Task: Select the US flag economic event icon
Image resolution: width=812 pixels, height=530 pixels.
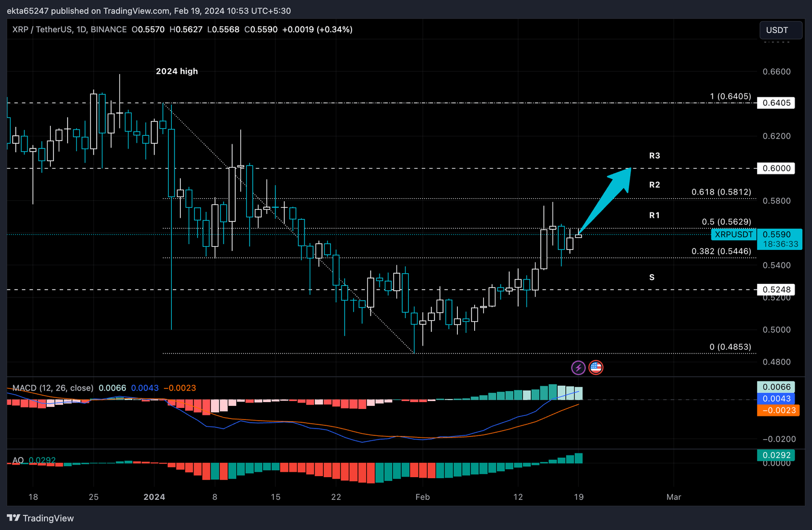Action: [596, 367]
